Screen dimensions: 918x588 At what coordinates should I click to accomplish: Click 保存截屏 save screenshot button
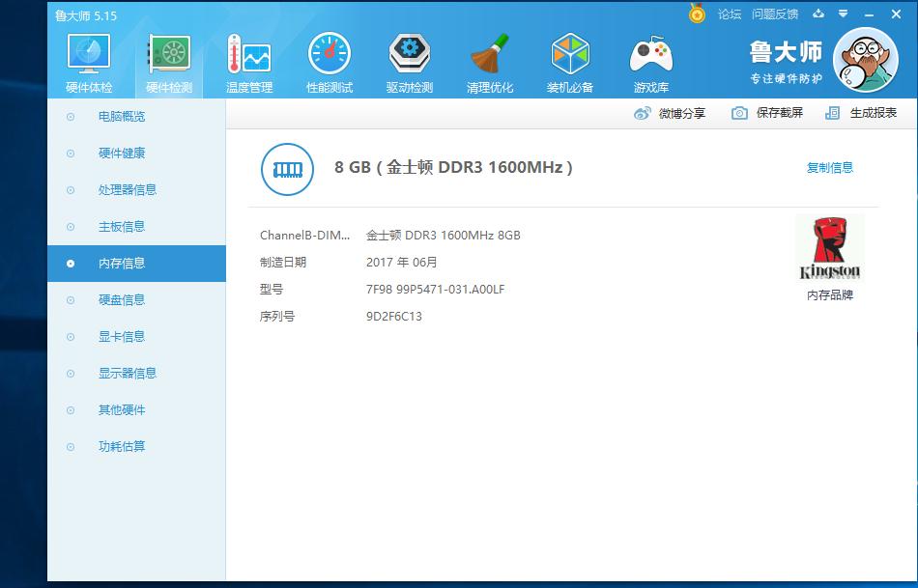(768, 113)
